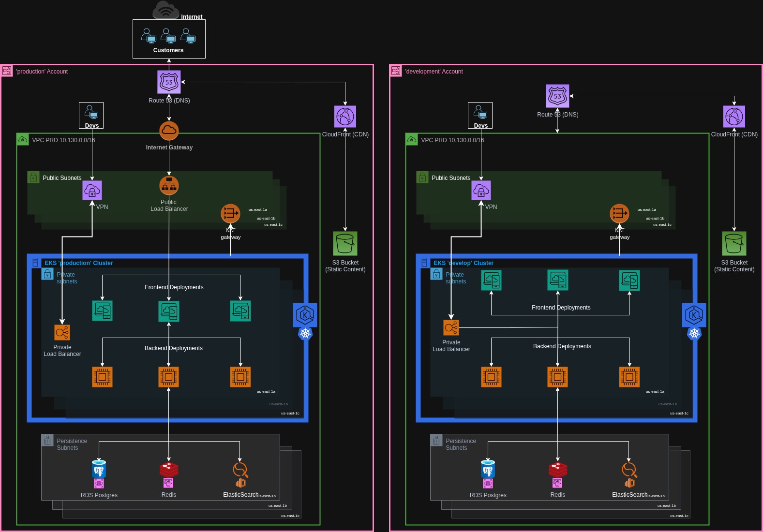
Task: Select the "EKS 'production' Cluster" title
Action: coord(79,263)
